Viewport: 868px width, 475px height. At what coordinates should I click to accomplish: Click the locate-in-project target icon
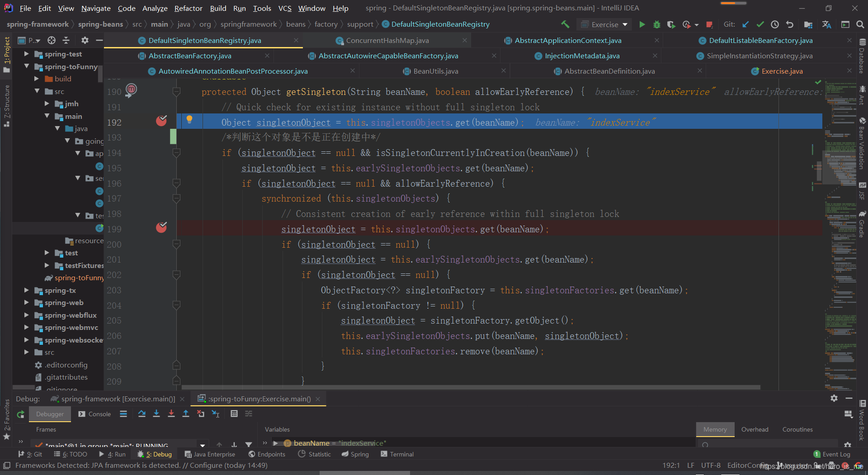pyautogui.click(x=52, y=40)
